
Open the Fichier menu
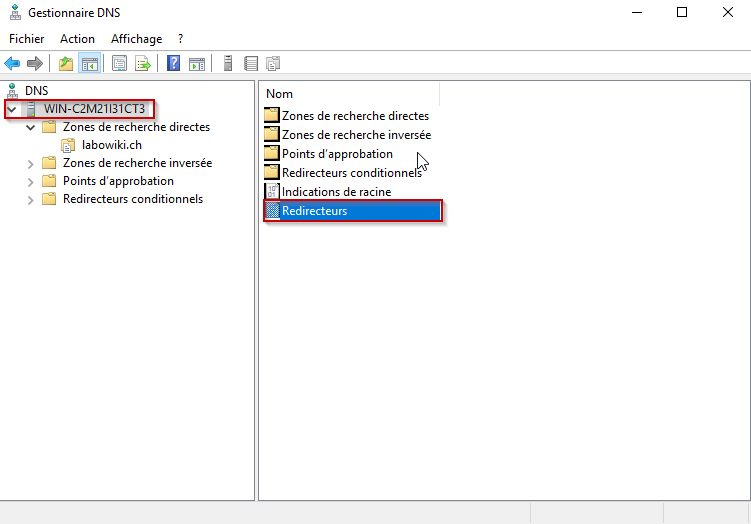tap(27, 39)
